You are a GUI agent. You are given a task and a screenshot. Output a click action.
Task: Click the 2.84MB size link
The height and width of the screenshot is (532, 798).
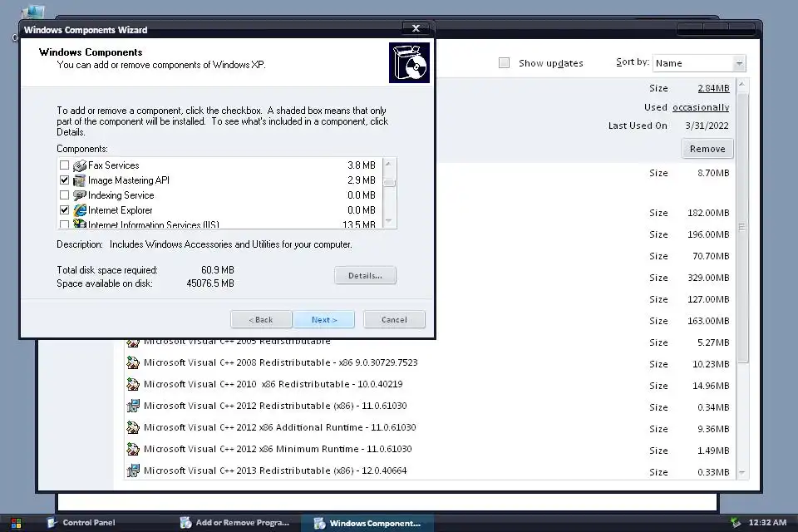click(713, 88)
